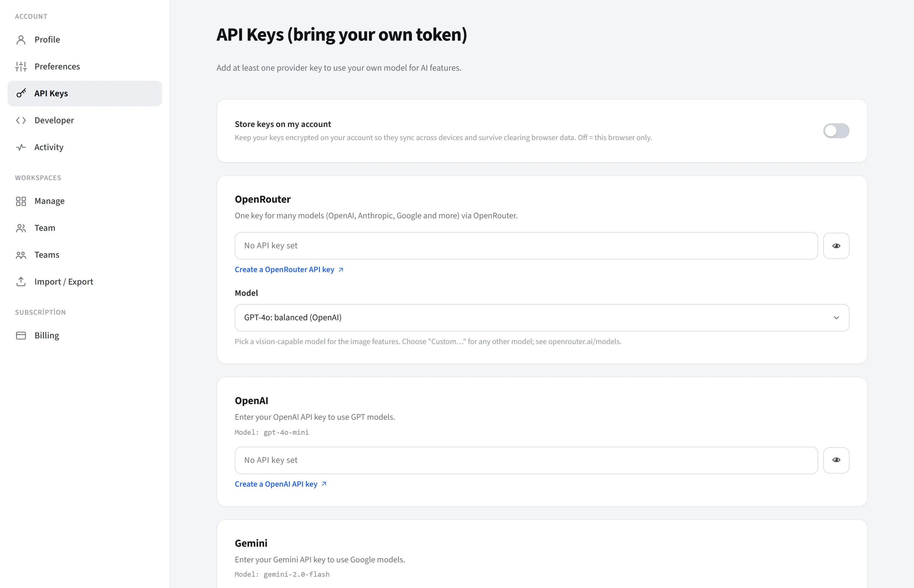Image resolution: width=914 pixels, height=588 pixels.
Task: Click the 'API Keys (bring your own token)' title
Action: coord(341,35)
